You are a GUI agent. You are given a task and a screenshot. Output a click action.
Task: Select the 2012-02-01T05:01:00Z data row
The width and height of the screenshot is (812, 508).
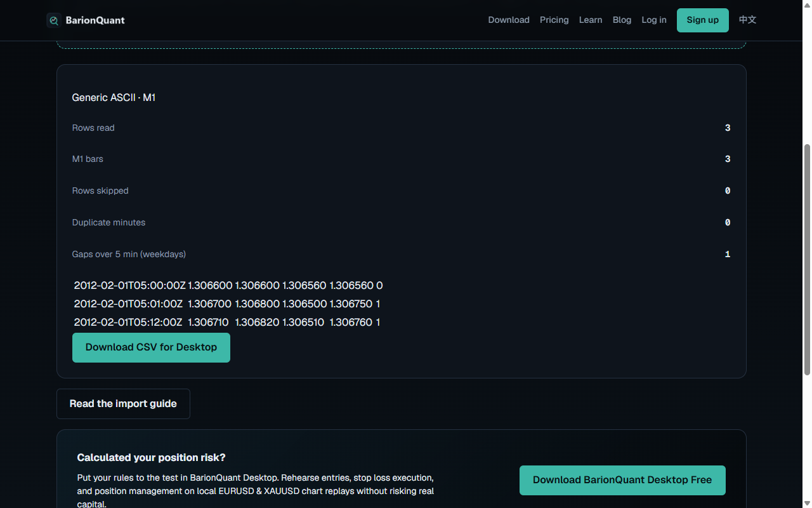227,304
